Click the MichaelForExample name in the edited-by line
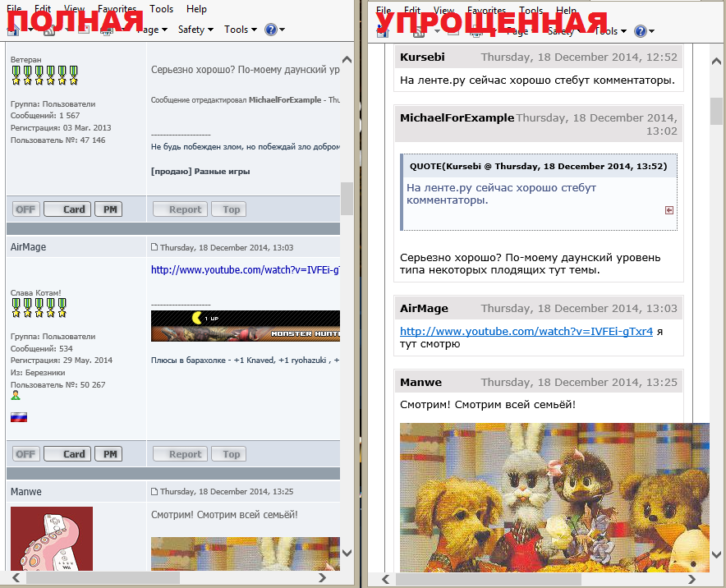 pos(285,100)
